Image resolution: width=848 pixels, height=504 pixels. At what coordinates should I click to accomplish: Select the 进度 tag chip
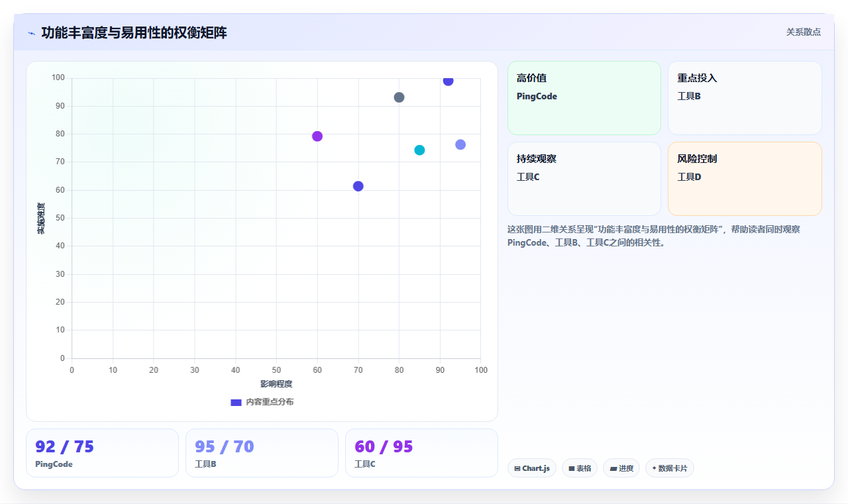[621, 468]
